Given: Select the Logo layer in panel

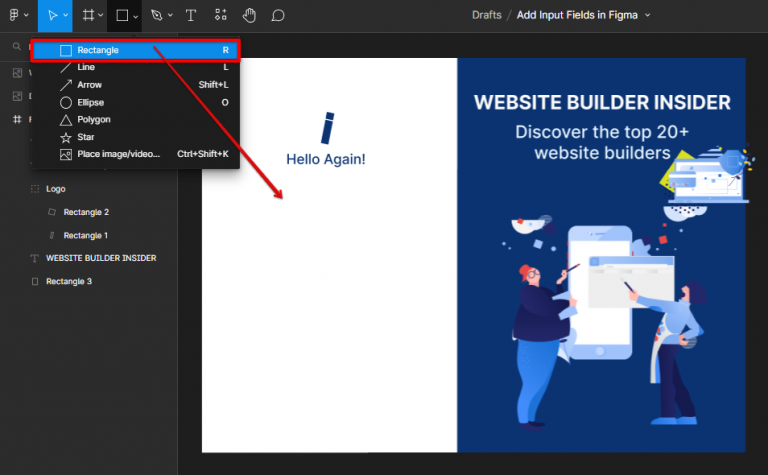Looking at the screenshot, I should click(55, 188).
